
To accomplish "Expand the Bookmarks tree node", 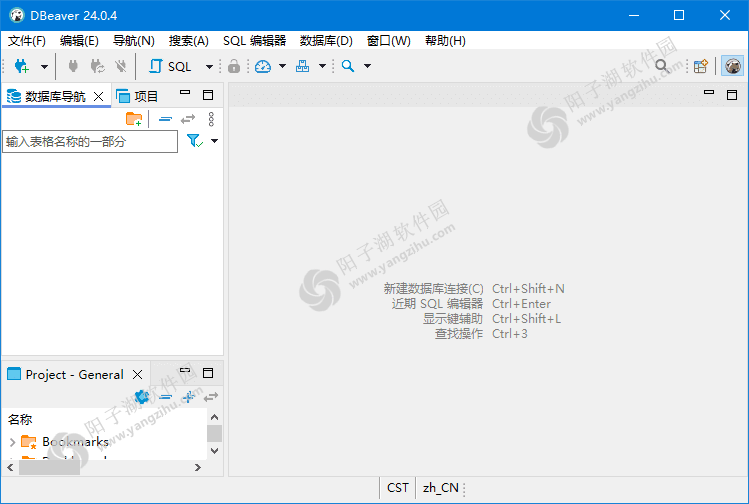I will tap(12, 442).
